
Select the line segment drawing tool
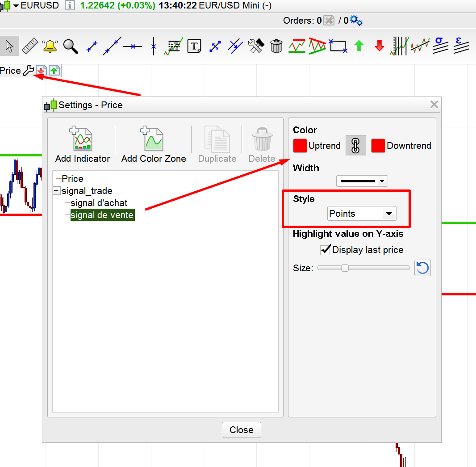[x=92, y=46]
